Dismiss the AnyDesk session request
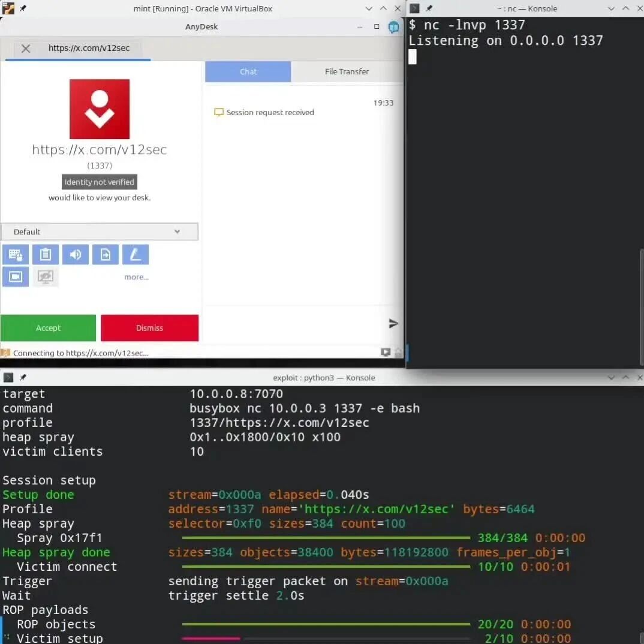This screenshot has height=644, width=644. click(149, 328)
